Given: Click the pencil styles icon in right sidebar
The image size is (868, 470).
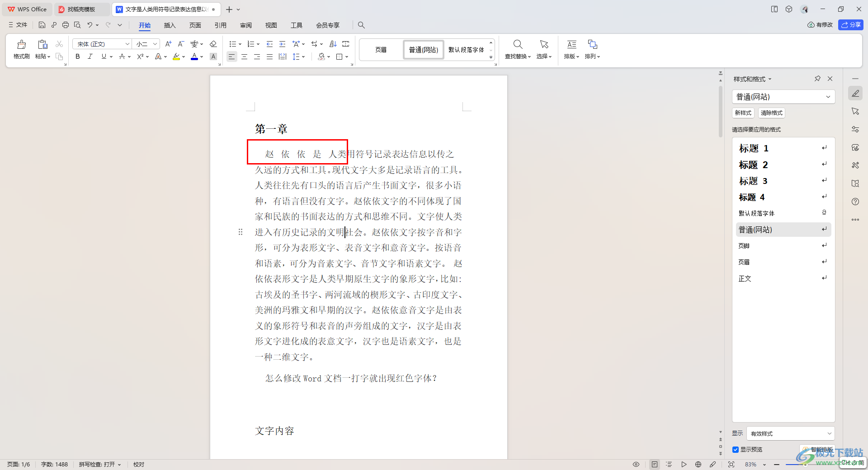Looking at the screenshot, I should pyautogui.click(x=855, y=93).
